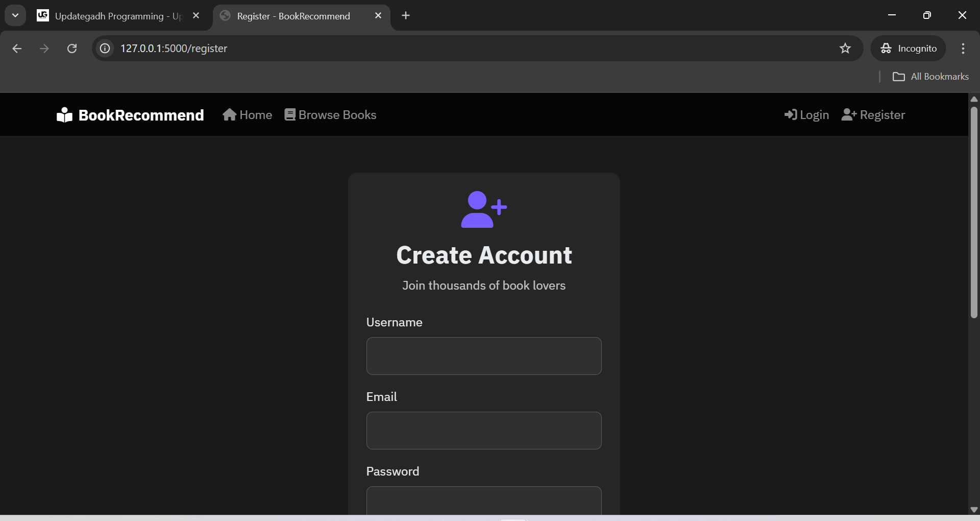Go to Home in the navbar
This screenshot has height=521, width=980.
[x=248, y=115]
